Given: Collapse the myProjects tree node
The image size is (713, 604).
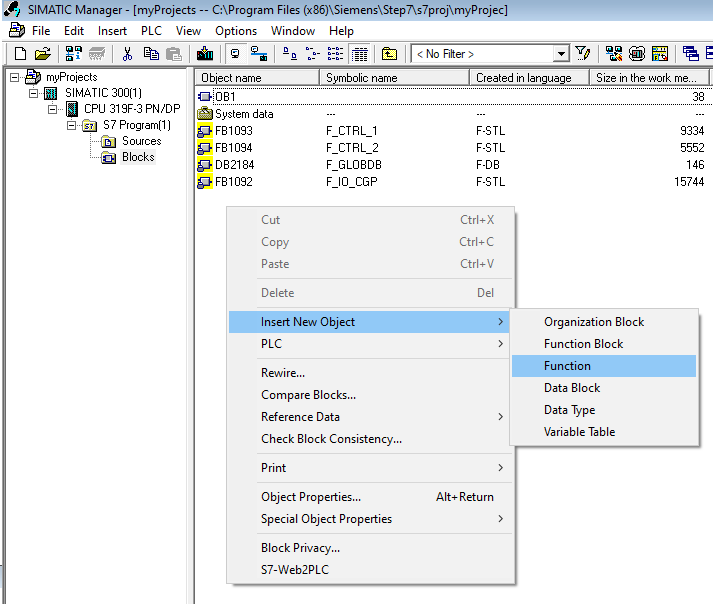Looking at the screenshot, I should click(15, 77).
